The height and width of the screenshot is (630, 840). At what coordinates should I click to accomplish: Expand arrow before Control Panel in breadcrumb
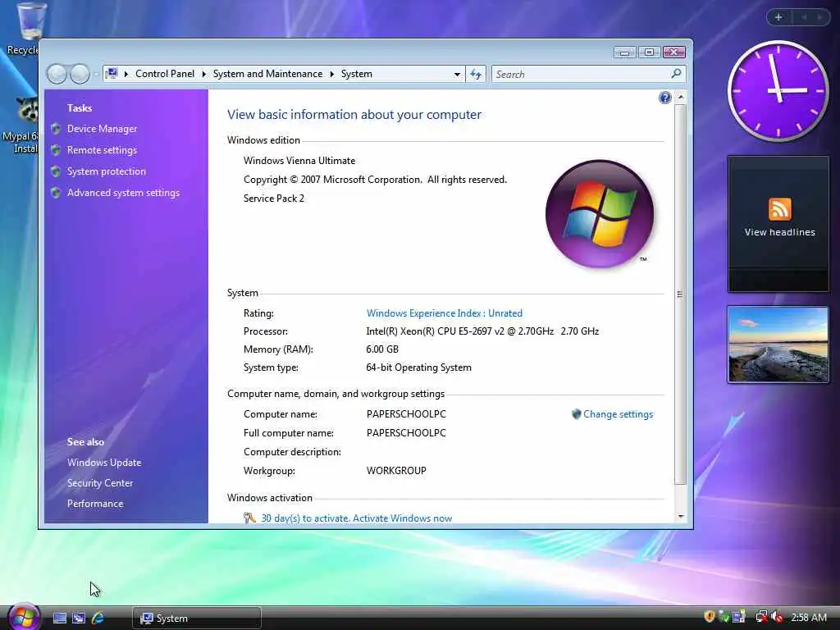[x=126, y=74]
